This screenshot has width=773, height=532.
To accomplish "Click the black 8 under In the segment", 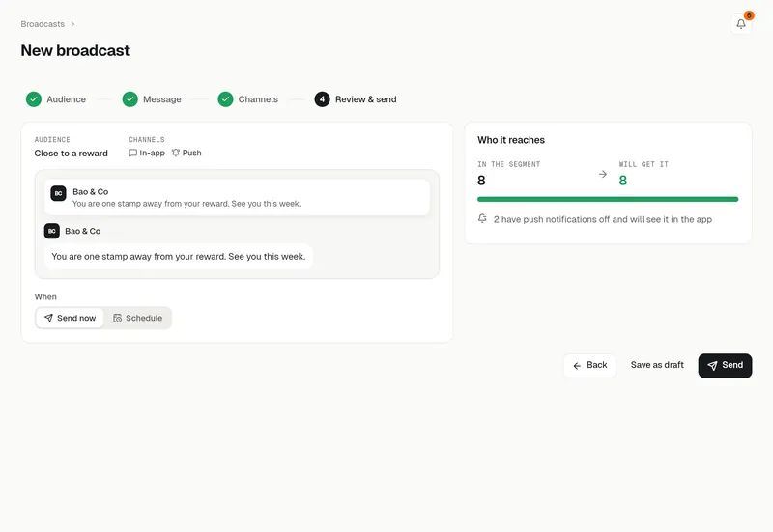I will pos(481,181).
